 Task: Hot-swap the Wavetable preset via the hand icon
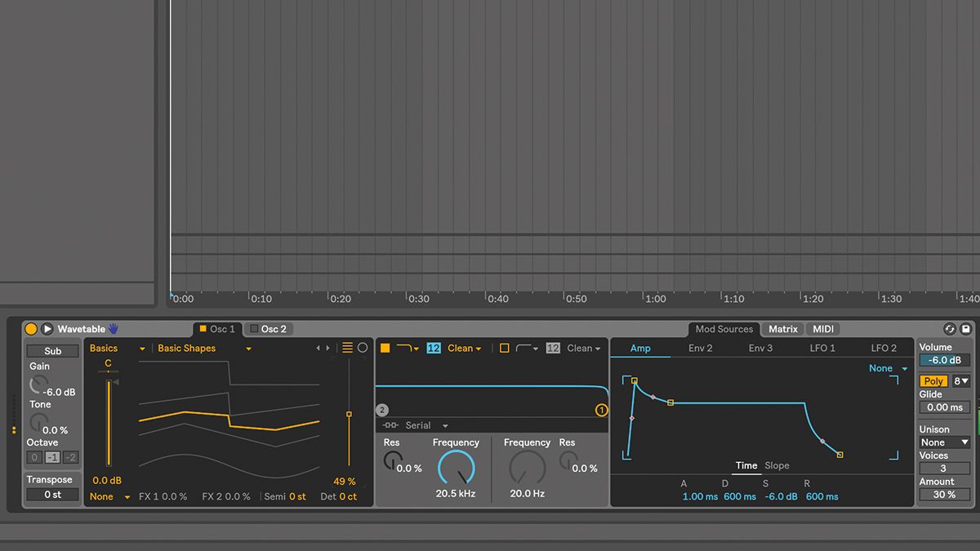coord(113,328)
